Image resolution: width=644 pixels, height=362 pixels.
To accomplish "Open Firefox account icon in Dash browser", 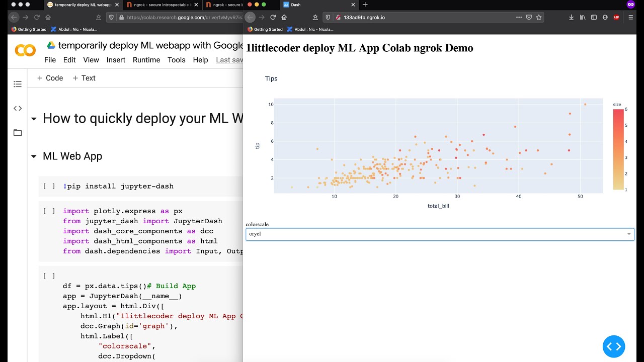I will [605, 17].
